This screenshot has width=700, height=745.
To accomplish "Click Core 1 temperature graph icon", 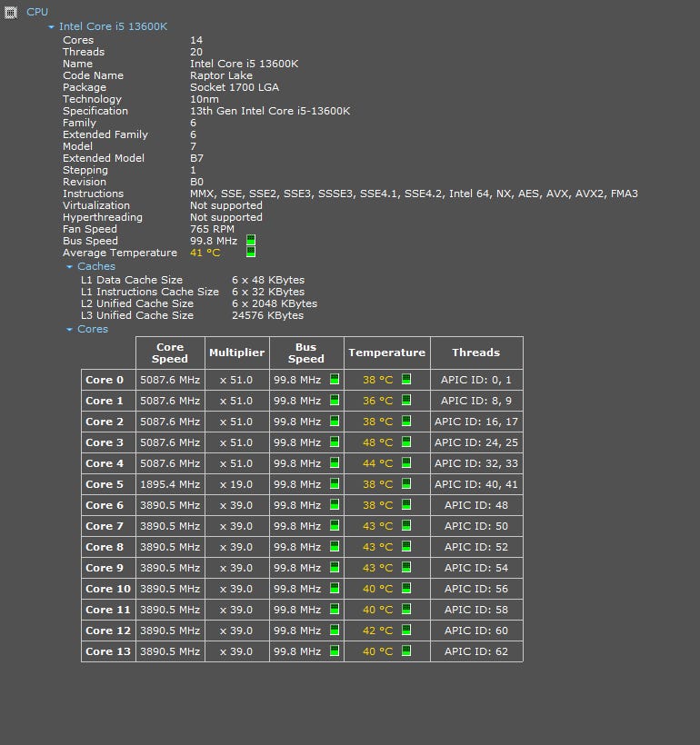I will pyautogui.click(x=406, y=400).
